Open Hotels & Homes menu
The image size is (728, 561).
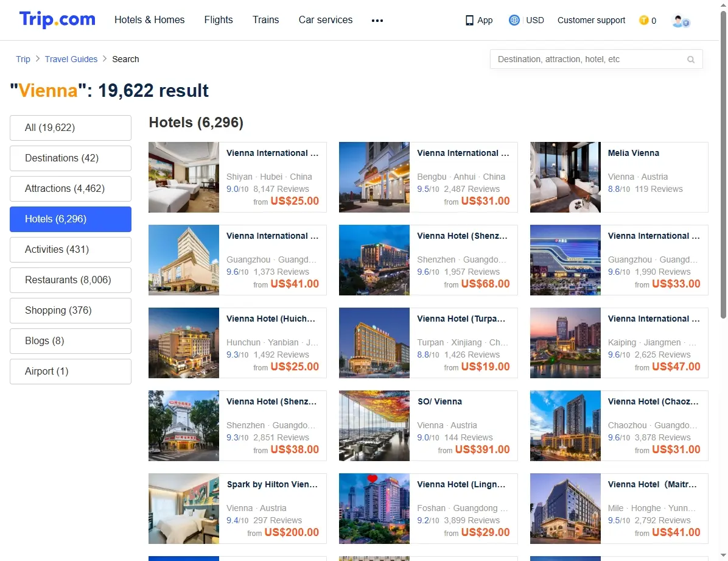(x=150, y=20)
